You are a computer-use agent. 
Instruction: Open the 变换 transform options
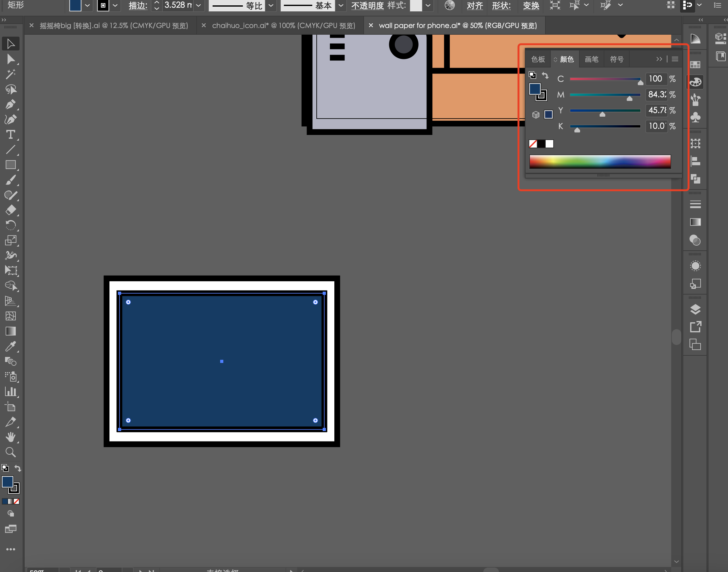531,6
